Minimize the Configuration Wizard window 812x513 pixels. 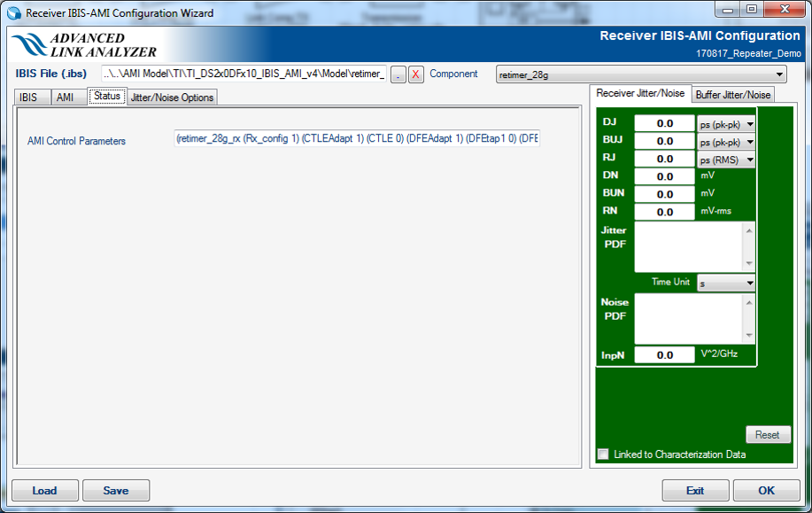coord(728,10)
